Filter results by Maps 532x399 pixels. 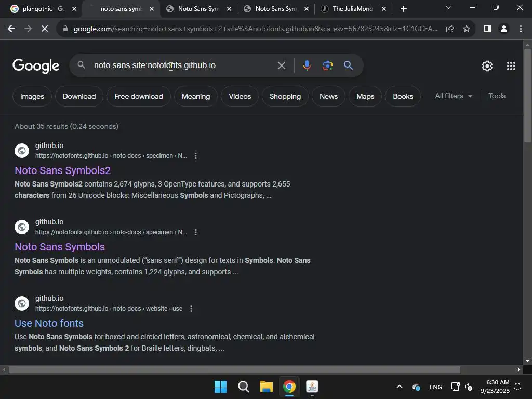(x=365, y=96)
